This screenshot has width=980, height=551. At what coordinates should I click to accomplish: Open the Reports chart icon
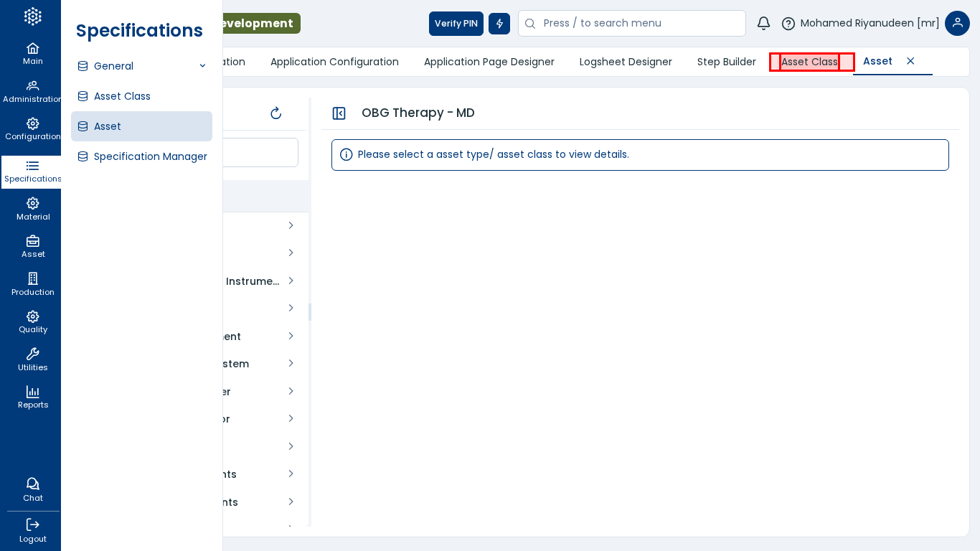pyautogui.click(x=32, y=392)
